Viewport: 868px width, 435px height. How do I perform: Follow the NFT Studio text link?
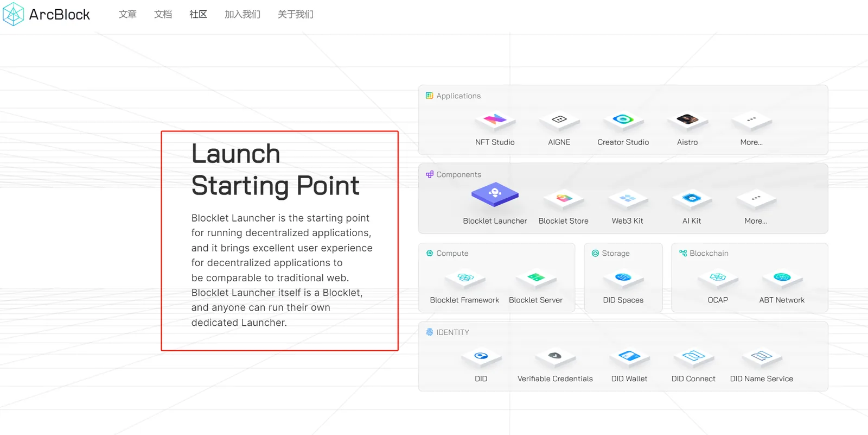(x=495, y=142)
